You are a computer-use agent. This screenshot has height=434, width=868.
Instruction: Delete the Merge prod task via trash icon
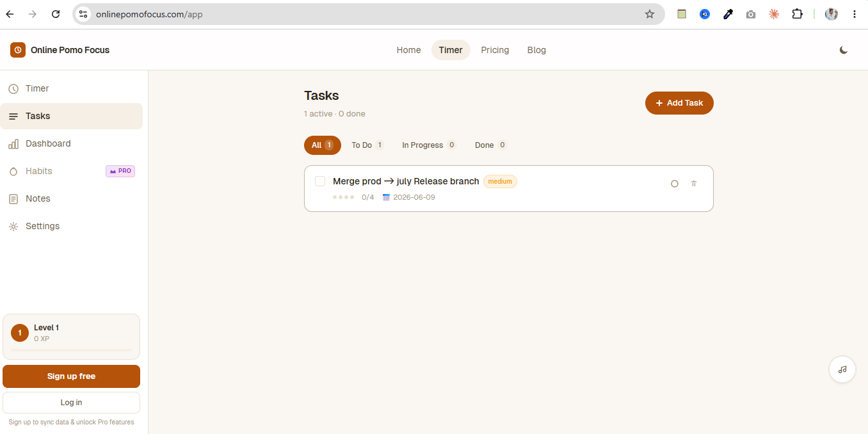coord(694,184)
